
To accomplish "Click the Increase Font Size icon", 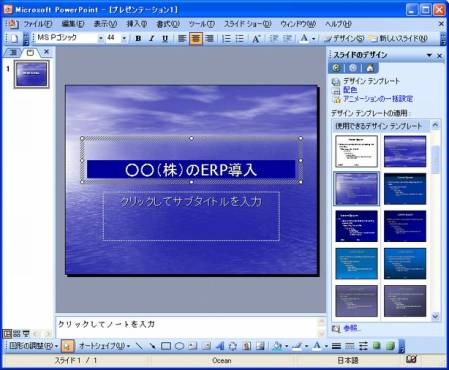I will point(256,39).
